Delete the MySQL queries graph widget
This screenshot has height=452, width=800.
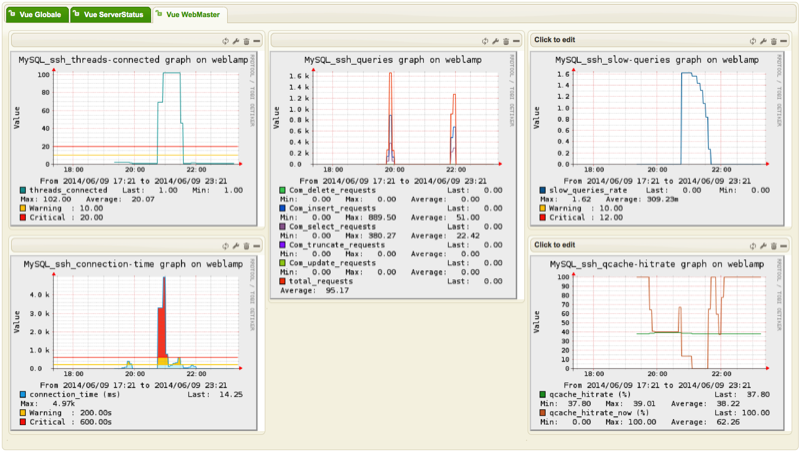506,41
